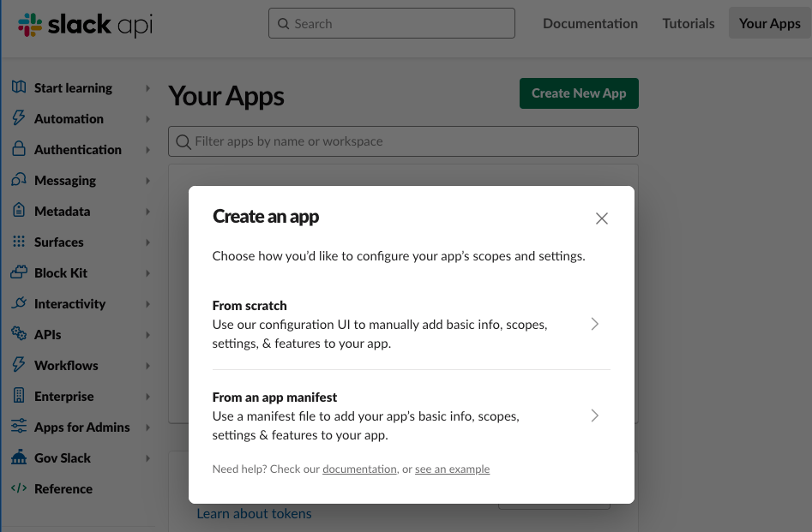The width and height of the screenshot is (812, 532).
Task: Click the Your Apps page heading
Action: 226,96
